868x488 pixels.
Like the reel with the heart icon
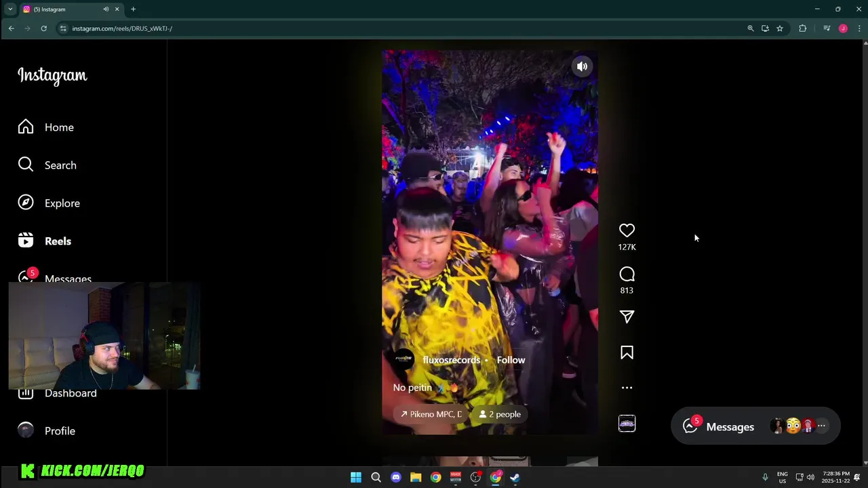pyautogui.click(x=627, y=230)
